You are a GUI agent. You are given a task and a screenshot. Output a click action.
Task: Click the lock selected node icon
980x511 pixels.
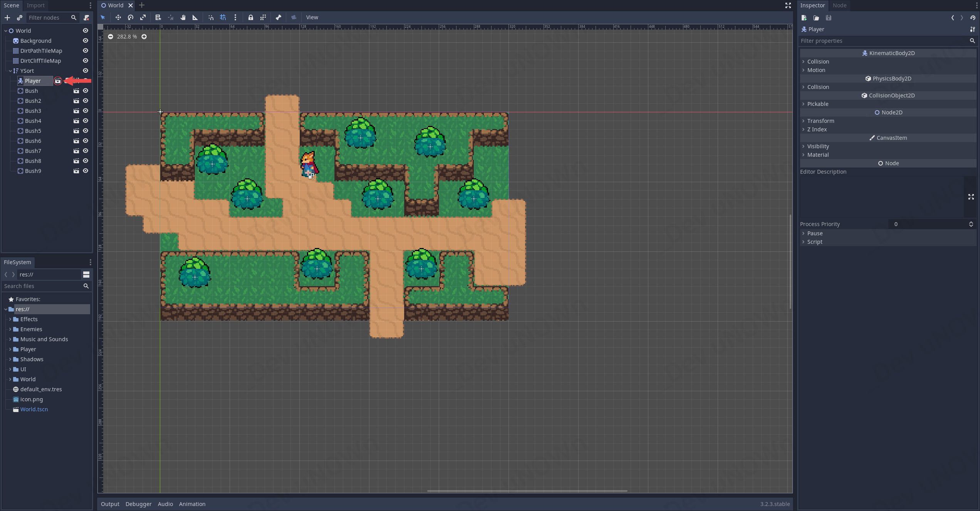click(250, 17)
